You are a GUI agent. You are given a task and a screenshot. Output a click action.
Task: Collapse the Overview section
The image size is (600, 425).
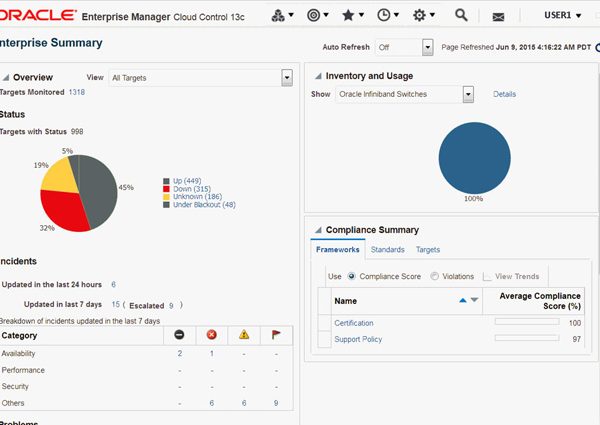[x=6, y=78]
